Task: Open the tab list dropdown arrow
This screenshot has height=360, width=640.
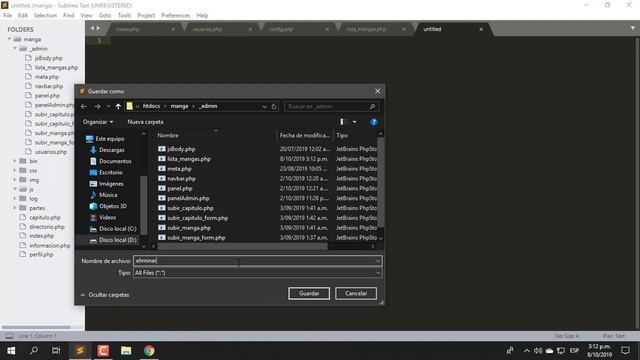Action: point(633,28)
